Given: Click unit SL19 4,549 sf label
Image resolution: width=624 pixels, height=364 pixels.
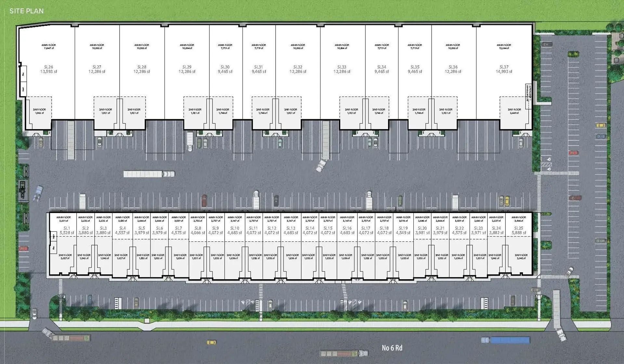Looking at the screenshot, I should (x=403, y=230).
